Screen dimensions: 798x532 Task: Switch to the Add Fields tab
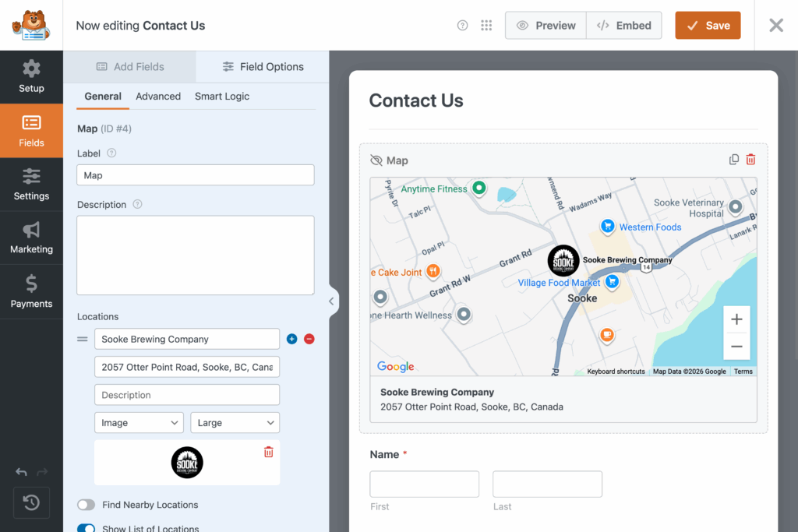(x=129, y=67)
